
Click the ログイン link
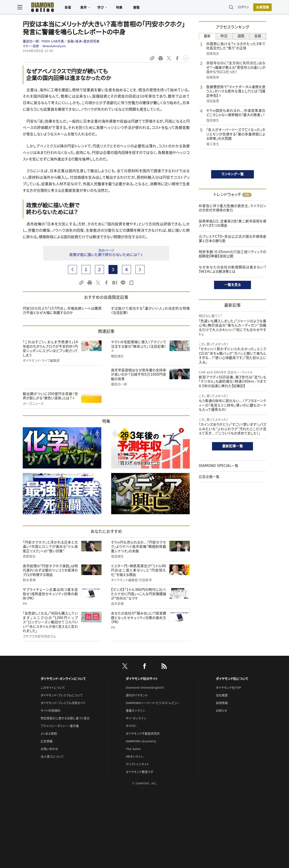click(x=243, y=7)
